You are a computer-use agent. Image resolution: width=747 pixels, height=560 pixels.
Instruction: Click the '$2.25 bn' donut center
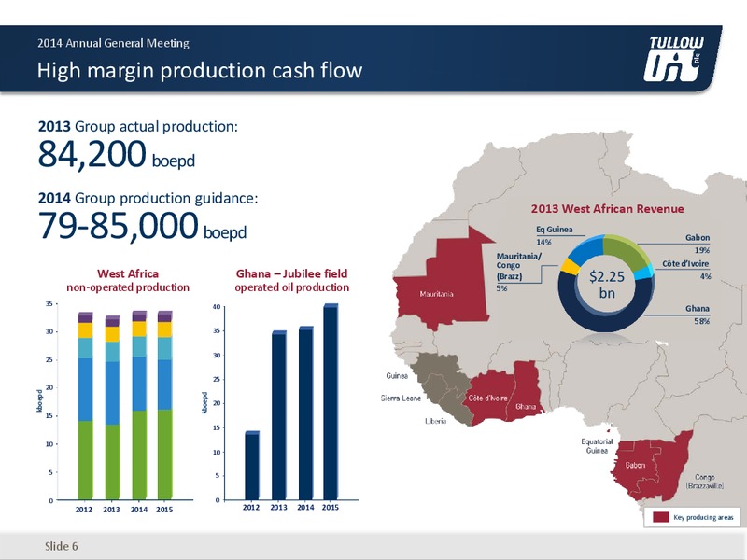606,285
